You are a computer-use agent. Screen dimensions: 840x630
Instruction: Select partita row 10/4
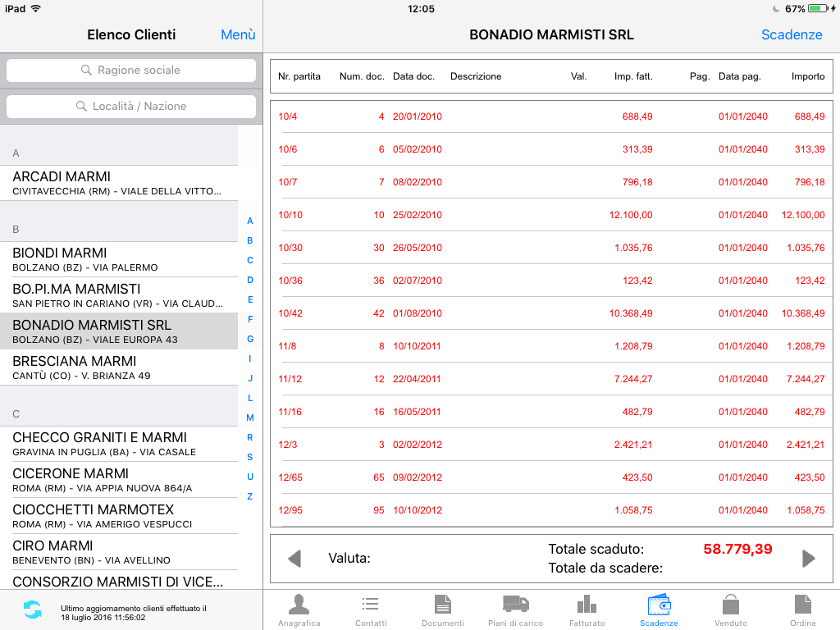coord(551,116)
